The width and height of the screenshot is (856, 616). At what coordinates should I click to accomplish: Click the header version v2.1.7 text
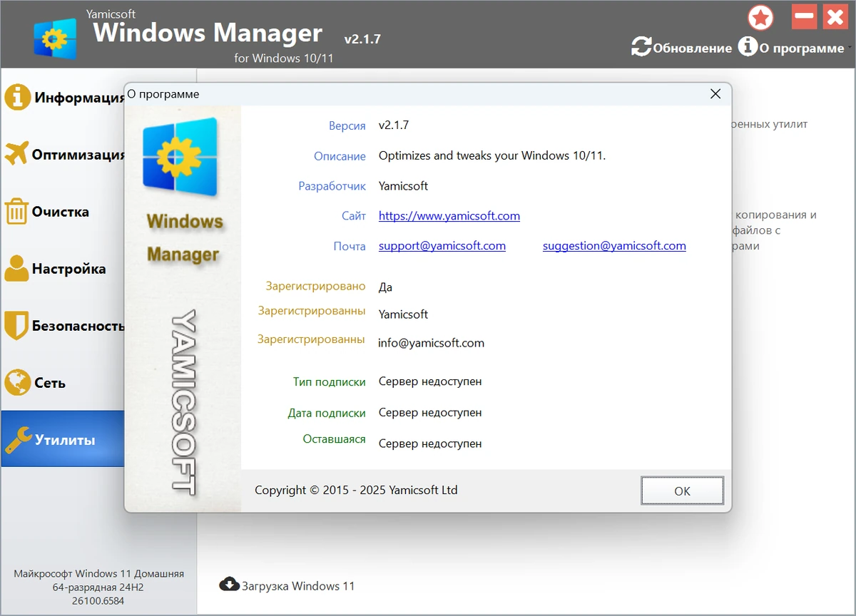(x=362, y=38)
